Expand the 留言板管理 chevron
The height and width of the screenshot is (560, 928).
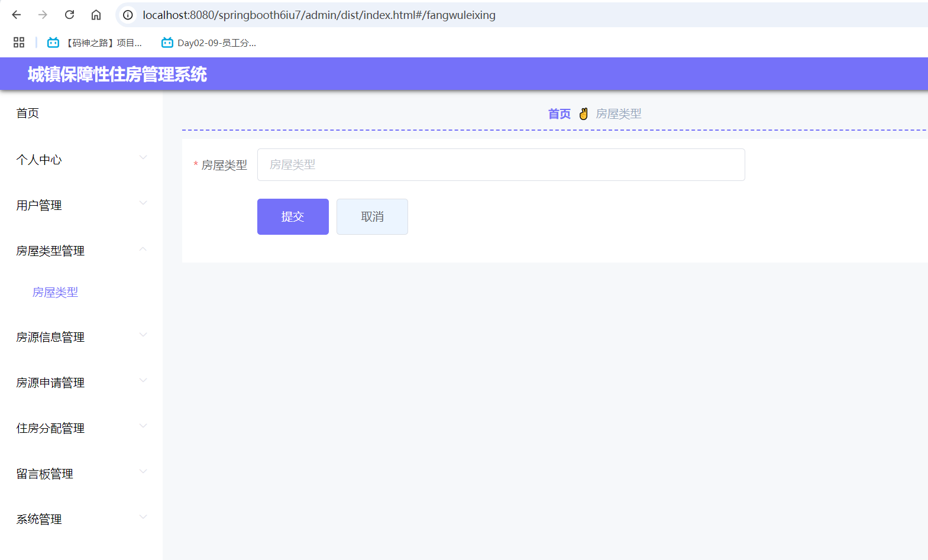tap(143, 471)
